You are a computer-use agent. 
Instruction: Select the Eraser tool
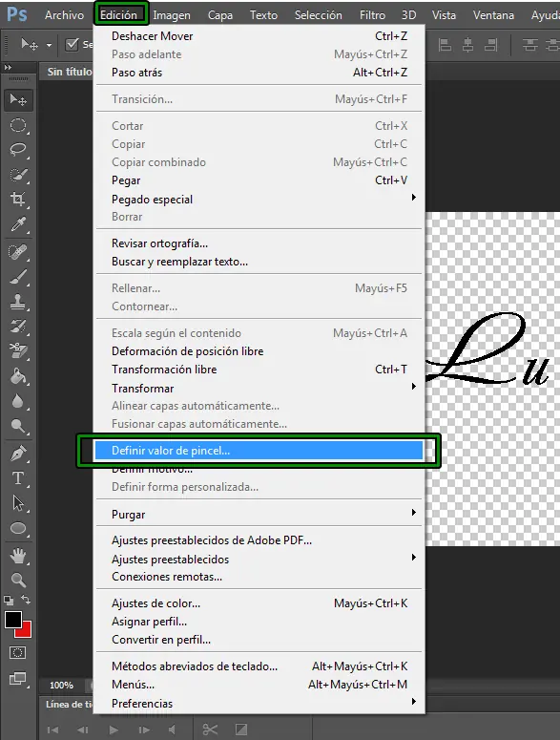tap(18, 350)
